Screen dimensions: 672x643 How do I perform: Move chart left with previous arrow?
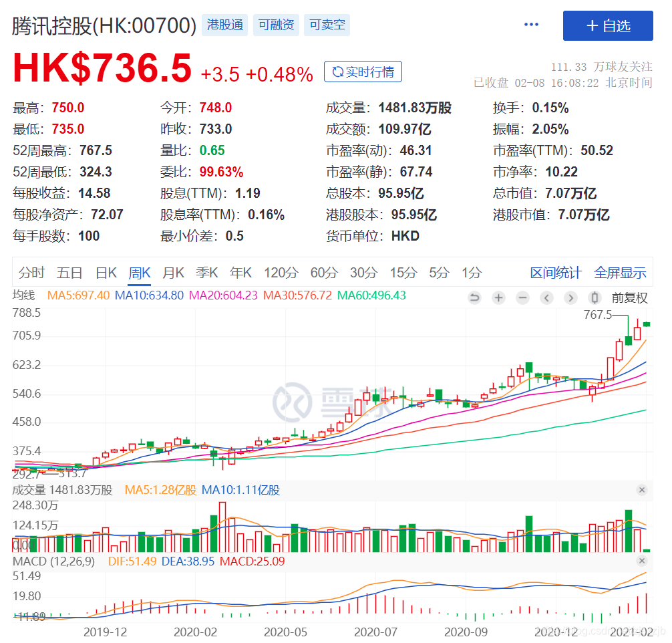546,297
